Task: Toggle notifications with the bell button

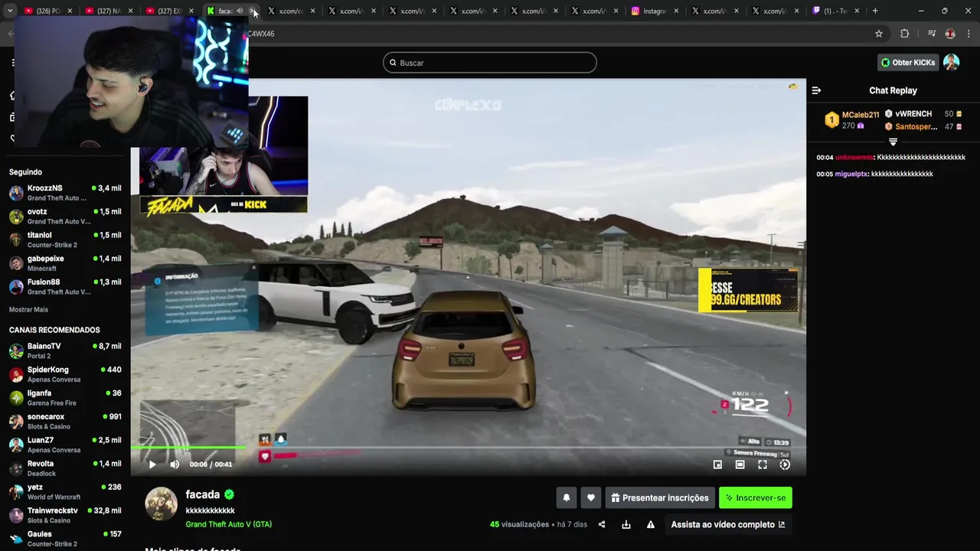Action: pos(567,497)
